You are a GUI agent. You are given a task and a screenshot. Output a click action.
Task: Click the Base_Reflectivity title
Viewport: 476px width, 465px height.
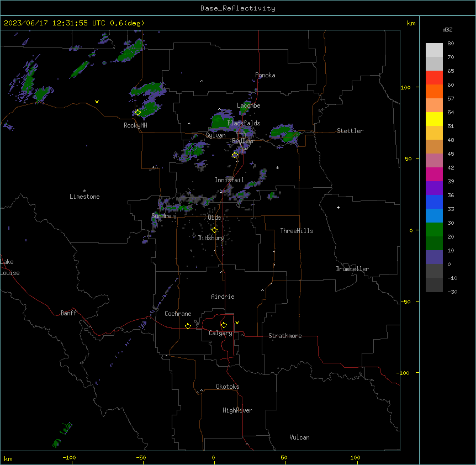pos(238,8)
